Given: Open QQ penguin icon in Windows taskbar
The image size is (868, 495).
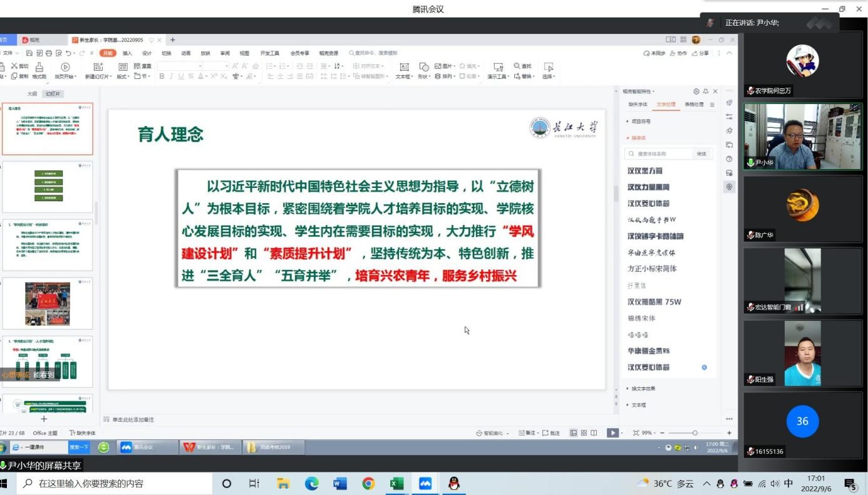Looking at the screenshot, I should (454, 483).
